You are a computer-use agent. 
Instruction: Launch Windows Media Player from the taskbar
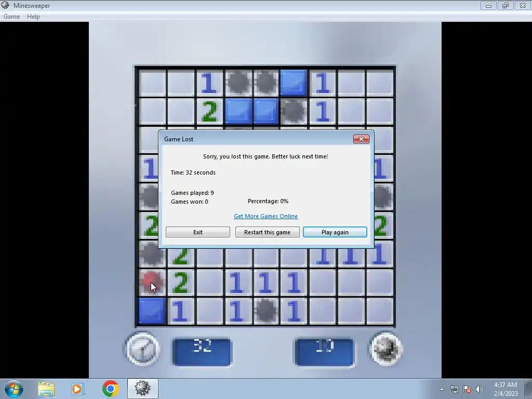pos(77,389)
